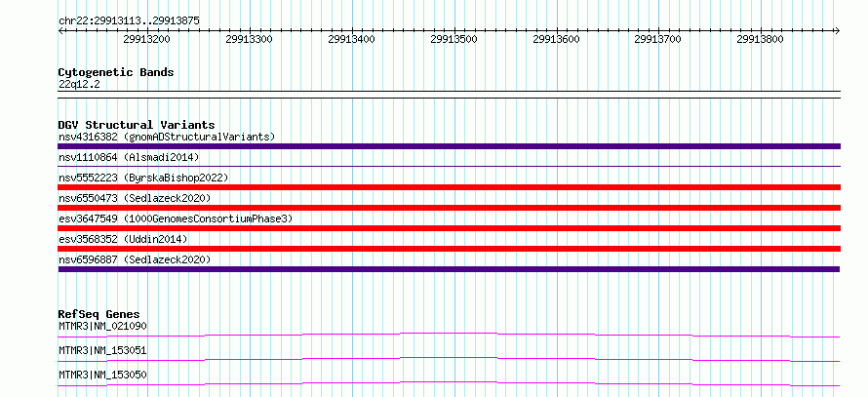Click ruler position 29913300
868x397 pixels.
(x=249, y=39)
